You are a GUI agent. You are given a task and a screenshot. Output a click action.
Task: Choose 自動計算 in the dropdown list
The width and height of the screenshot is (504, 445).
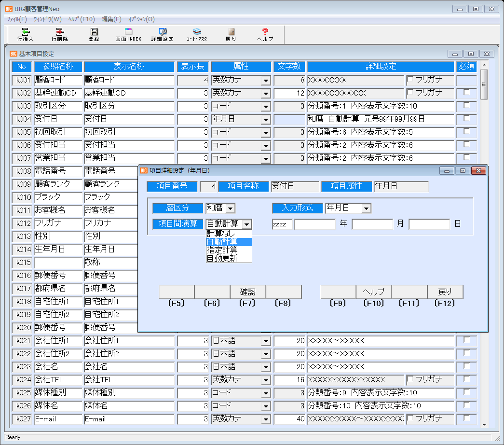[229, 242]
